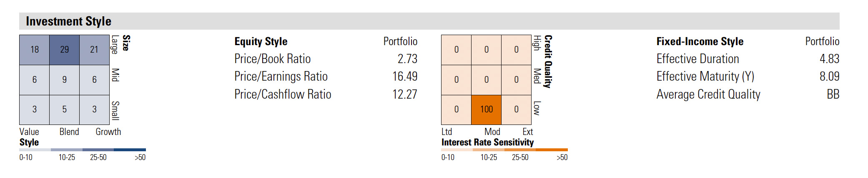Click the Price/Earnings Ratio value 16.49
Viewport: 868px width, 178px height.
pos(404,76)
